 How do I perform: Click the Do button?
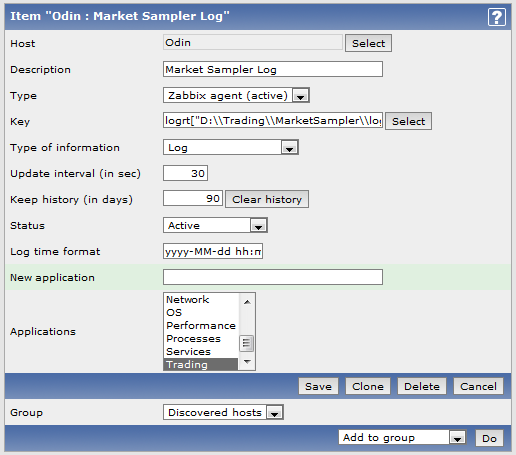tap(489, 438)
